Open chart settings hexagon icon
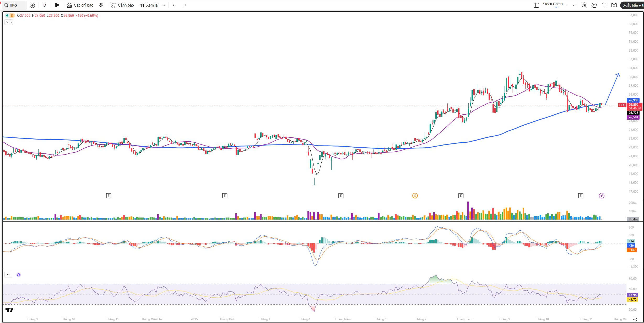Screen dimensions: 644x323 click(594, 5)
